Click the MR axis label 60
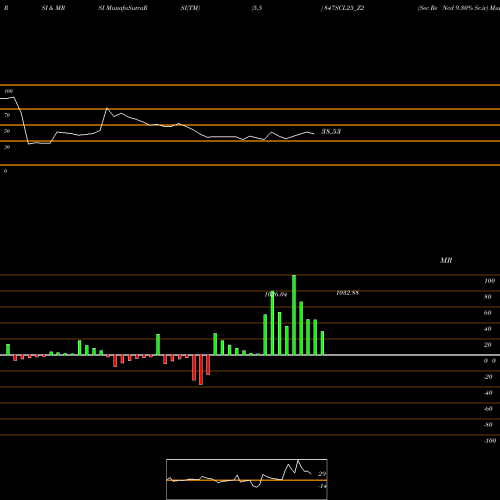Screen dimensions: 500x500 488,313
